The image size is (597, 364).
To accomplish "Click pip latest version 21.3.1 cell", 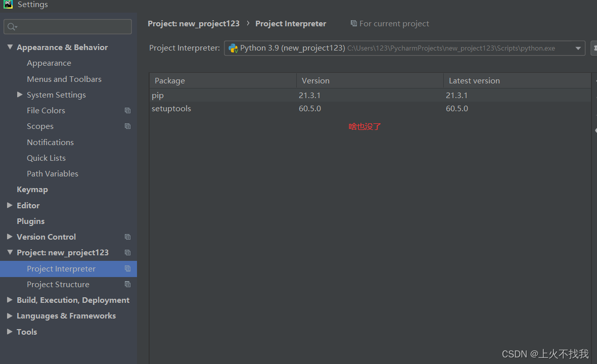I will click(x=456, y=95).
